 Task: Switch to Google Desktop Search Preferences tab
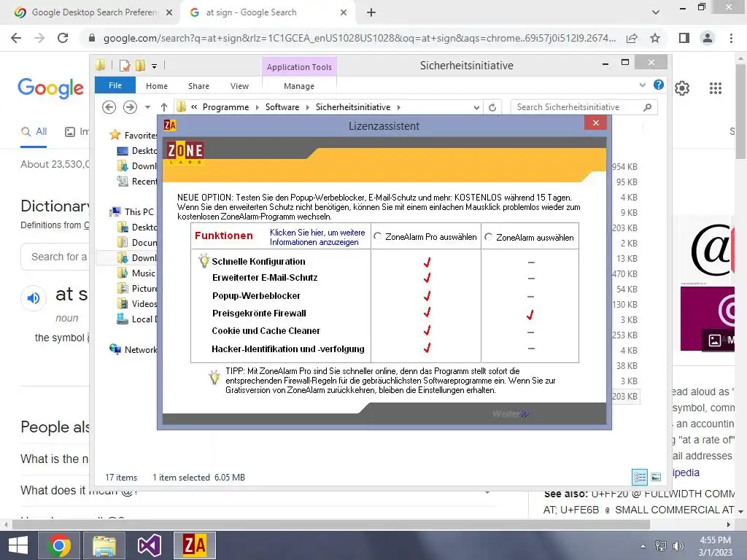[x=90, y=12]
